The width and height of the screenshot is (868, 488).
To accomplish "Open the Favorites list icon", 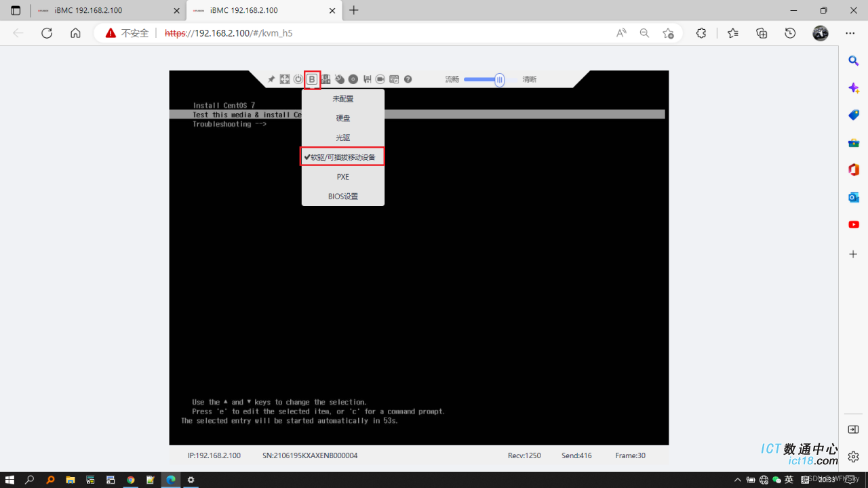I will (733, 33).
